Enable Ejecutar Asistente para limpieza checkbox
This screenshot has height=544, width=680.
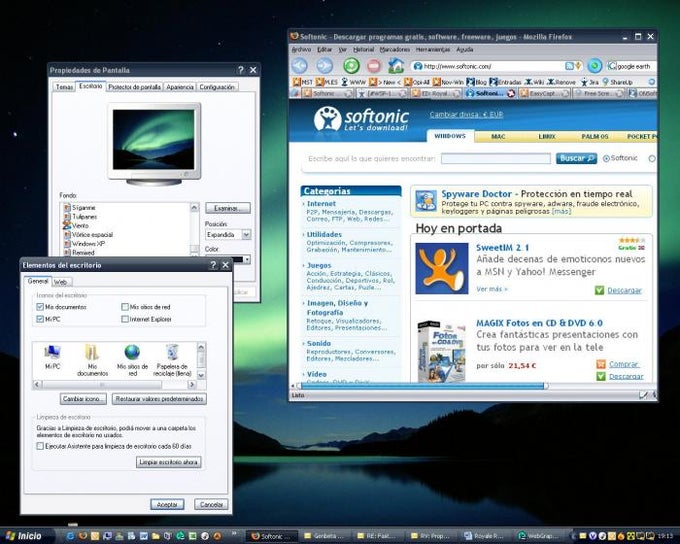40,446
